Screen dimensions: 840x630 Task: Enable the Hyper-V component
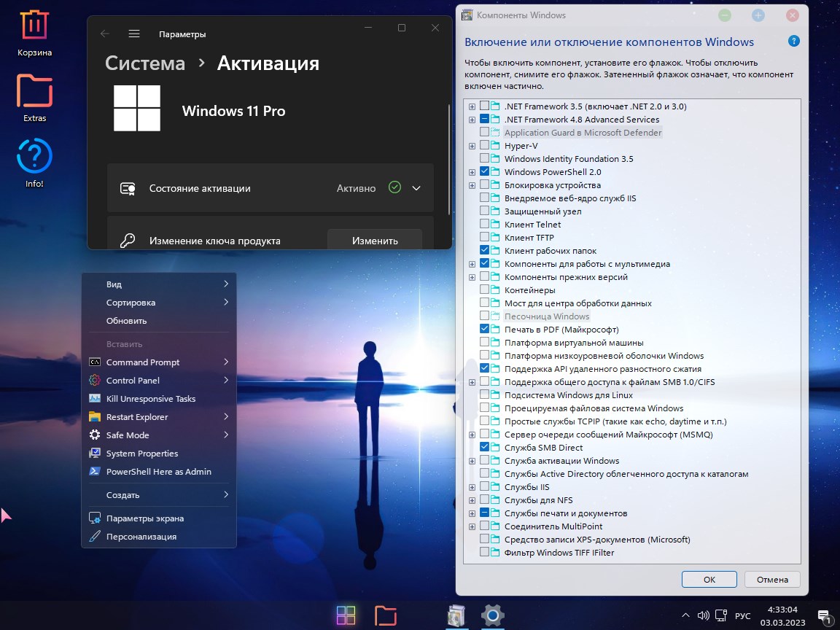point(483,145)
